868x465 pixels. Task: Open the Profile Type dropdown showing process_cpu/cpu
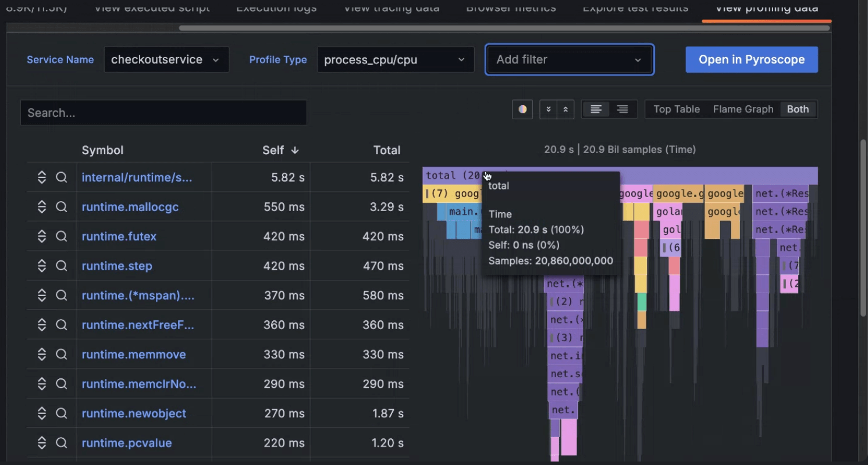[396, 59]
